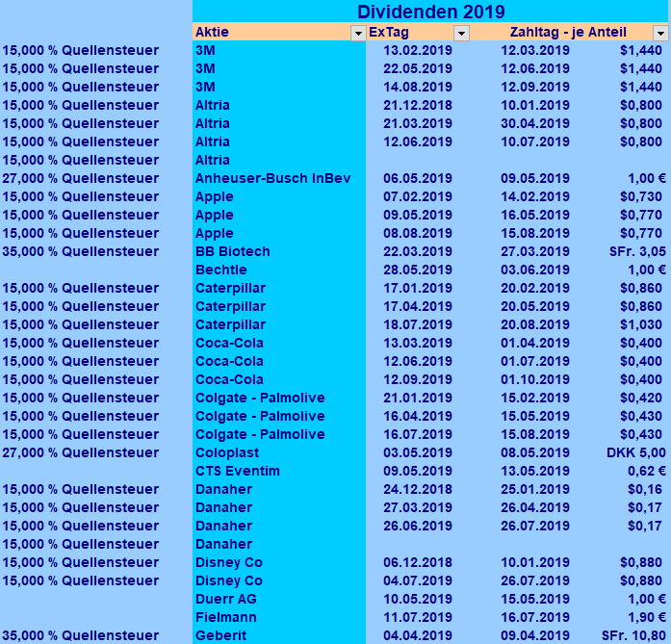Select the Anheuser-Busch InBev cell

tap(279, 178)
